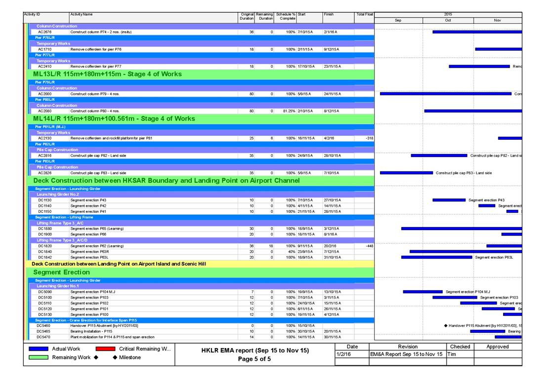This screenshot has height=392, width=555.
Task: Select activity ID DC5090
Action: (44, 292)
